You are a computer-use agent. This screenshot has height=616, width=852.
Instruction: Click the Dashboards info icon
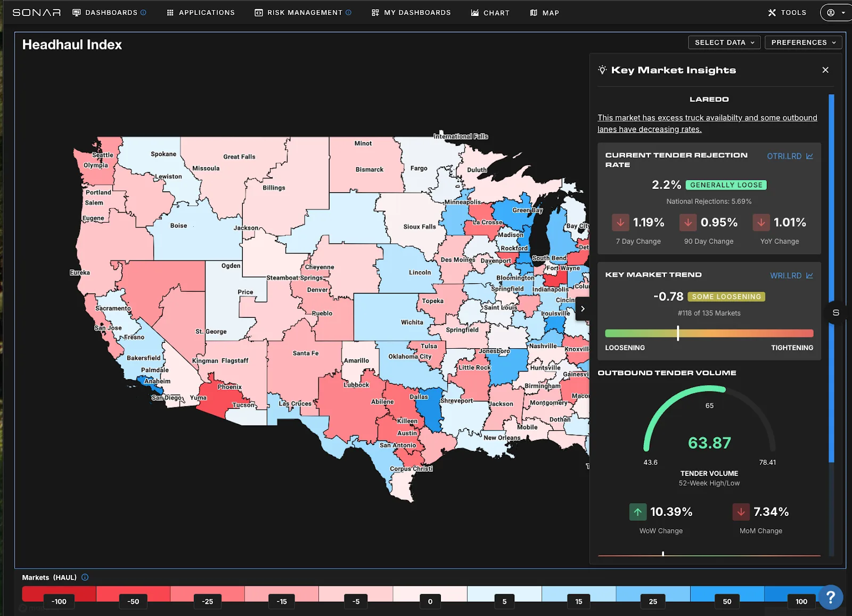(x=143, y=13)
